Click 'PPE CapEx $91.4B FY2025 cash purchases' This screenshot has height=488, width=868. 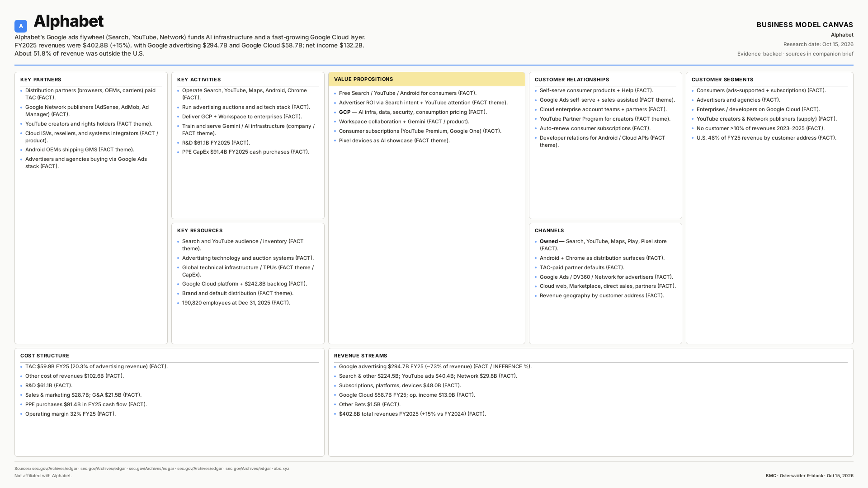[x=245, y=152]
